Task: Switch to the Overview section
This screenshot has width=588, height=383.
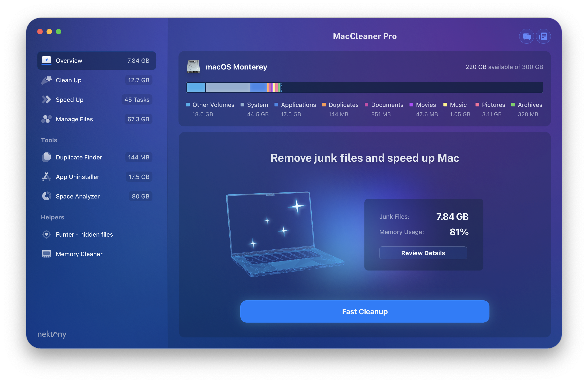Action: (x=69, y=60)
